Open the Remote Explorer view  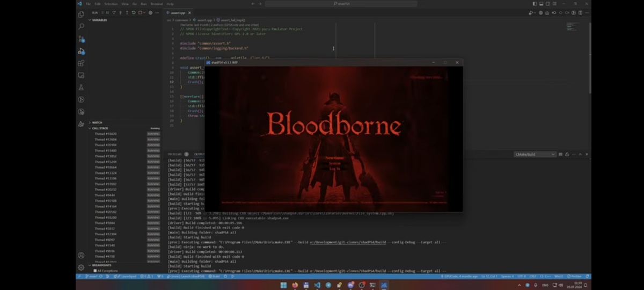pyautogui.click(x=81, y=75)
